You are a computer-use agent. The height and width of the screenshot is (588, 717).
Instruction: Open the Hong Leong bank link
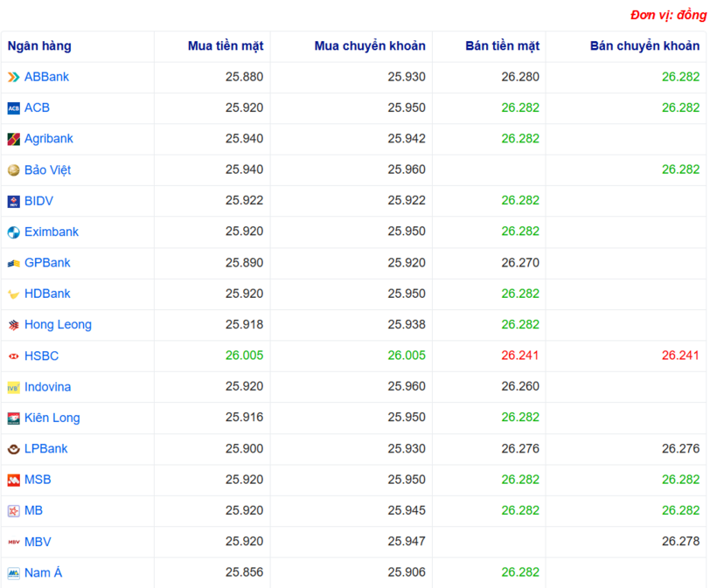(58, 325)
